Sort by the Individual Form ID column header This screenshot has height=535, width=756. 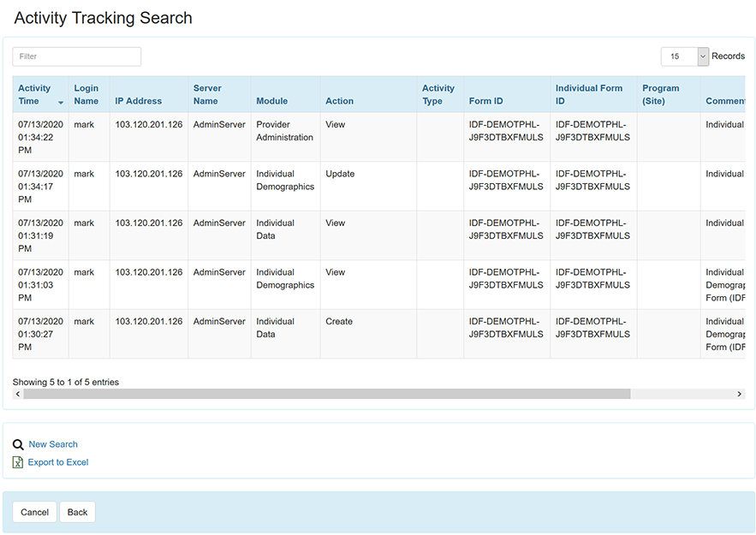[x=593, y=94]
